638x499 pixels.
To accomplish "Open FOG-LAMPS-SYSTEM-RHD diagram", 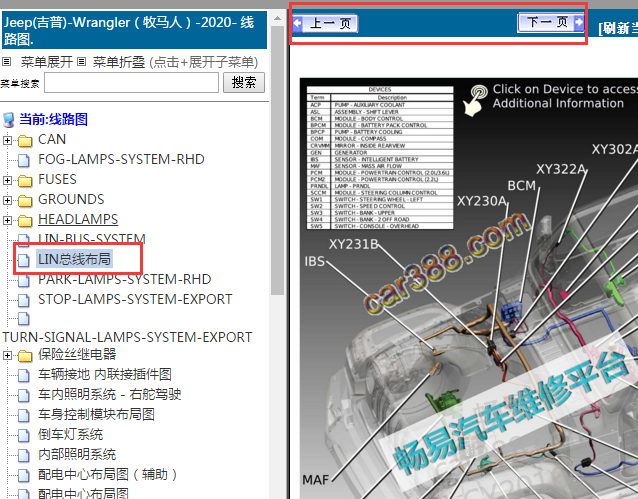I will click(x=121, y=160).
